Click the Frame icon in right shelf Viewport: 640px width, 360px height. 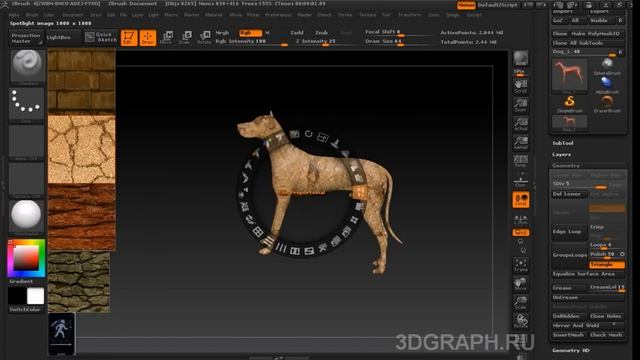tap(520, 265)
